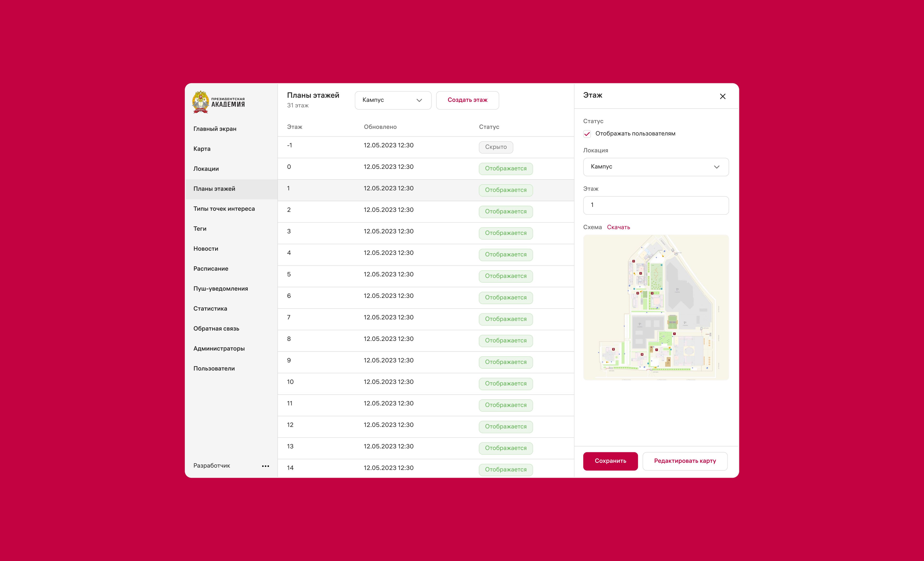This screenshot has width=924, height=561.
Task: Click the Скачать link next to Схема
Action: tap(618, 227)
